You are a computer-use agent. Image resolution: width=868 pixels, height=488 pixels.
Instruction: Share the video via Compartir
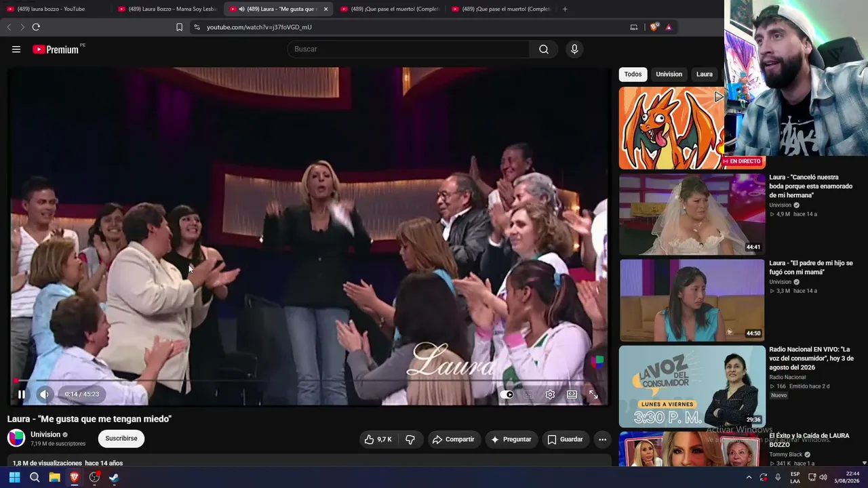click(454, 439)
